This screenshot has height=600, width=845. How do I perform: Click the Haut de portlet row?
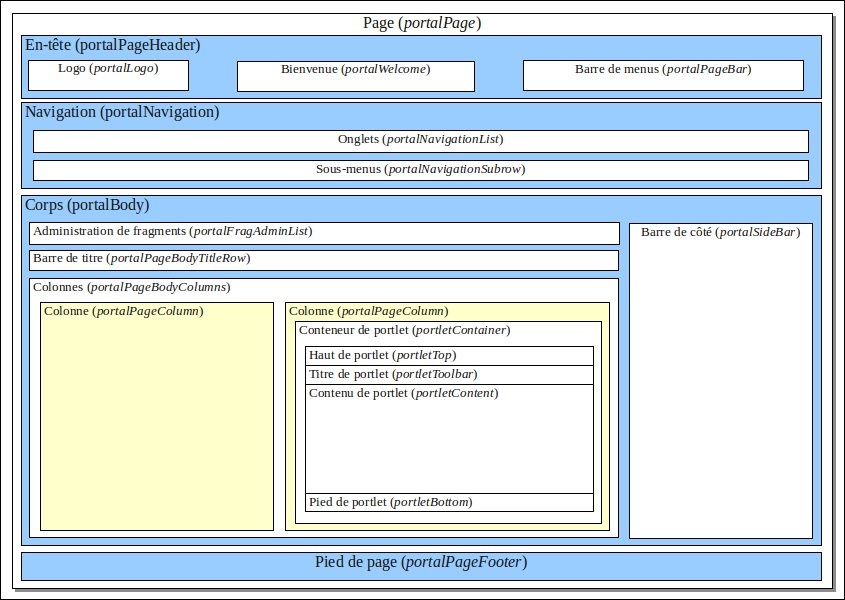point(449,356)
